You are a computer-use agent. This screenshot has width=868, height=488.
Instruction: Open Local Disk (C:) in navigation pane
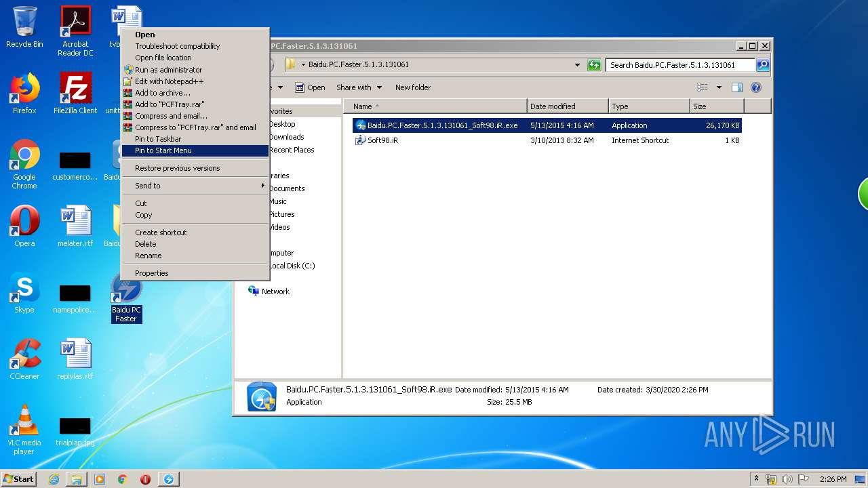click(x=292, y=266)
